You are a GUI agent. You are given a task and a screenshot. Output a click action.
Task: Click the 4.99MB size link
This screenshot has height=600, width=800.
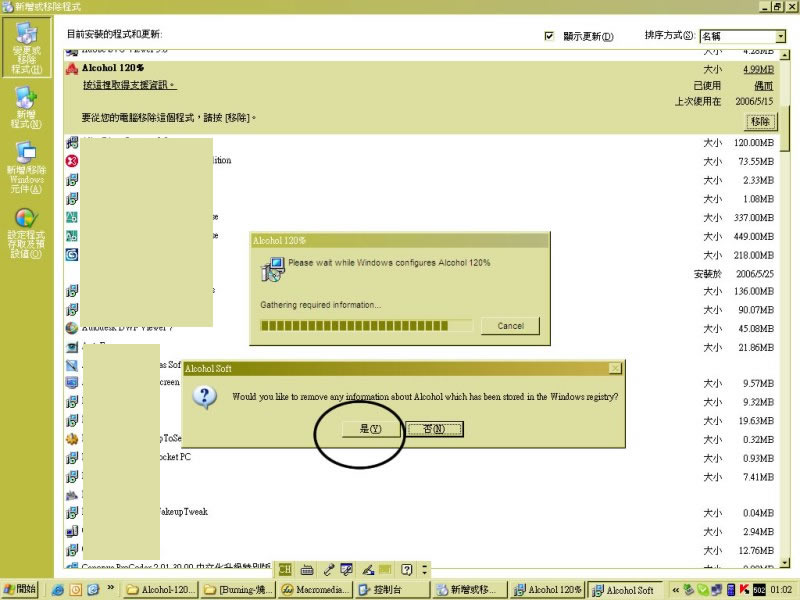pos(758,69)
